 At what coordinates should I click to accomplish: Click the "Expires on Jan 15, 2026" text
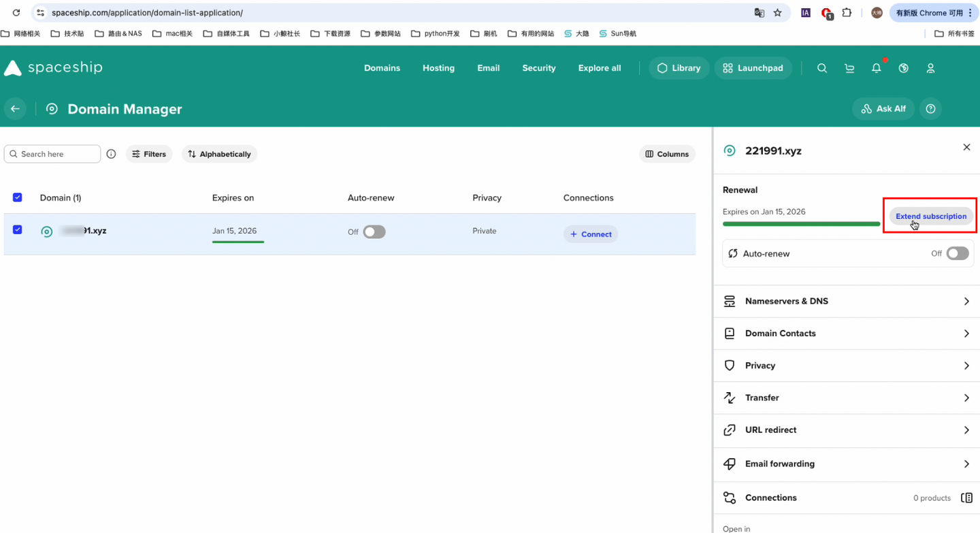click(x=764, y=212)
